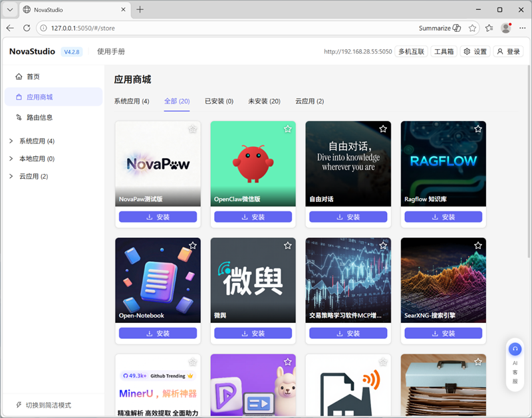The image size is (532, 418).
Task: Open the 已安装 (0) tab
Action: coord(219,102)
